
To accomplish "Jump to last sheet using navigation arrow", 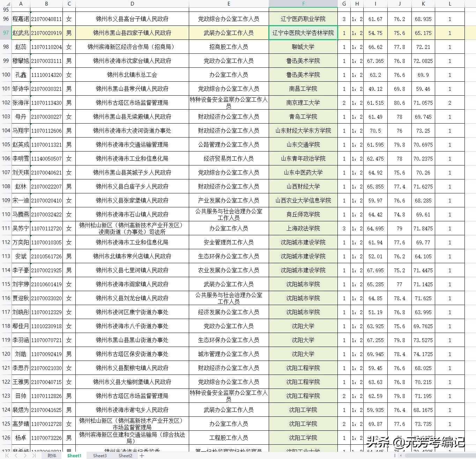I will tap(34, 456).
